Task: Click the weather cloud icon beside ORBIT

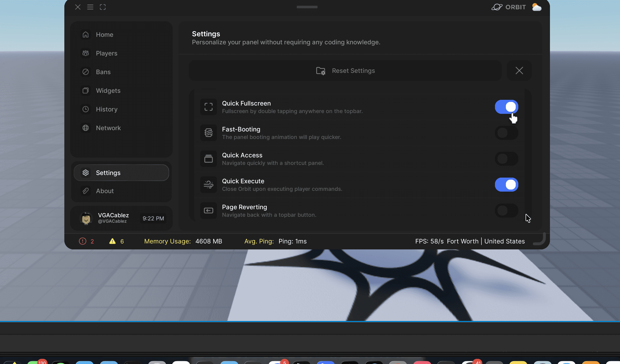Action: pyautogui.click(x=536, y=7)
